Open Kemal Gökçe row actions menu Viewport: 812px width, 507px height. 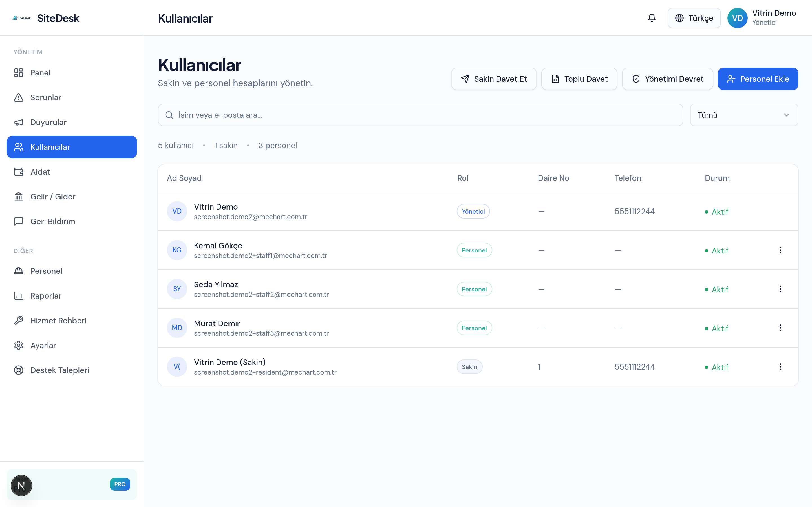[x=780, y=250]
